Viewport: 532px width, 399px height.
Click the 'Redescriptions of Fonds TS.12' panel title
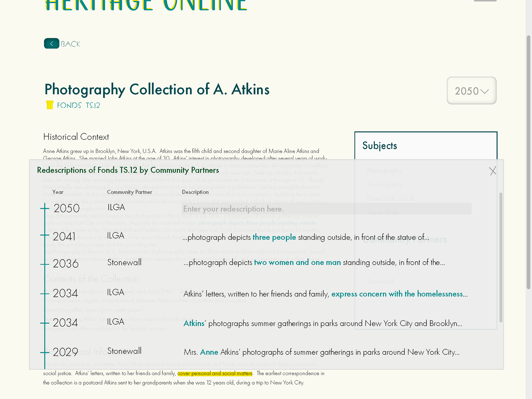[128, 170]
